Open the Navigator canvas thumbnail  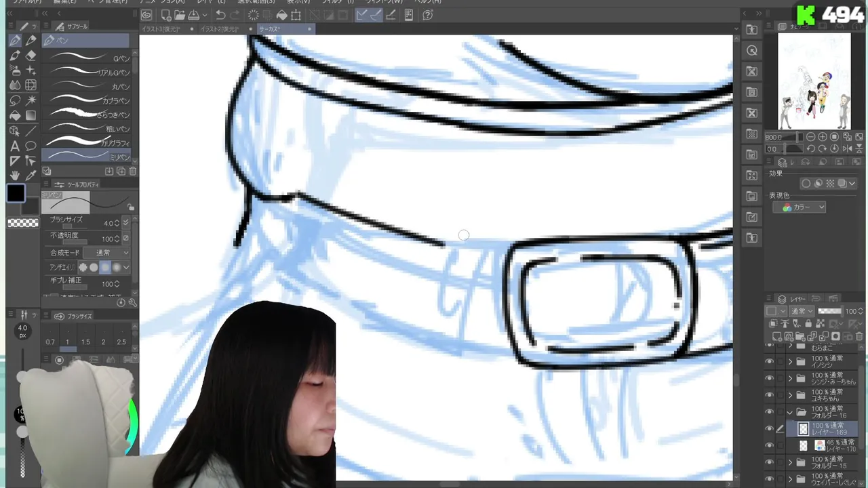(814, 81)
